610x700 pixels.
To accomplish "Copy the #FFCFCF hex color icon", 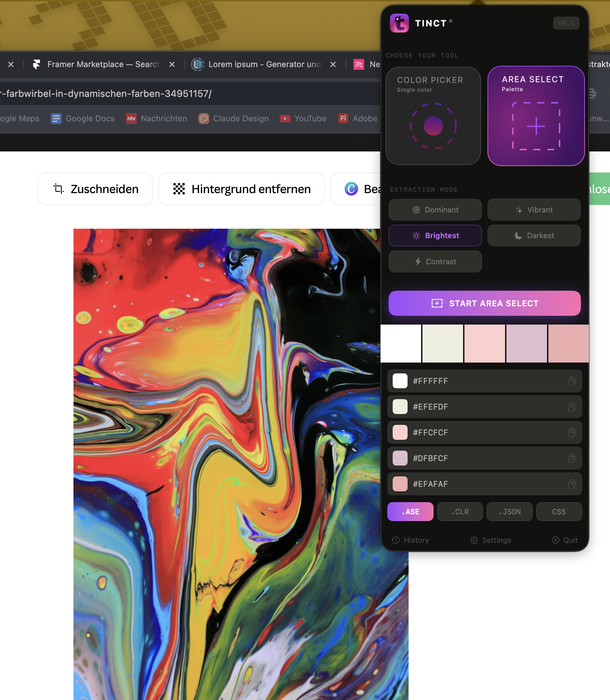I will [571, 432].
